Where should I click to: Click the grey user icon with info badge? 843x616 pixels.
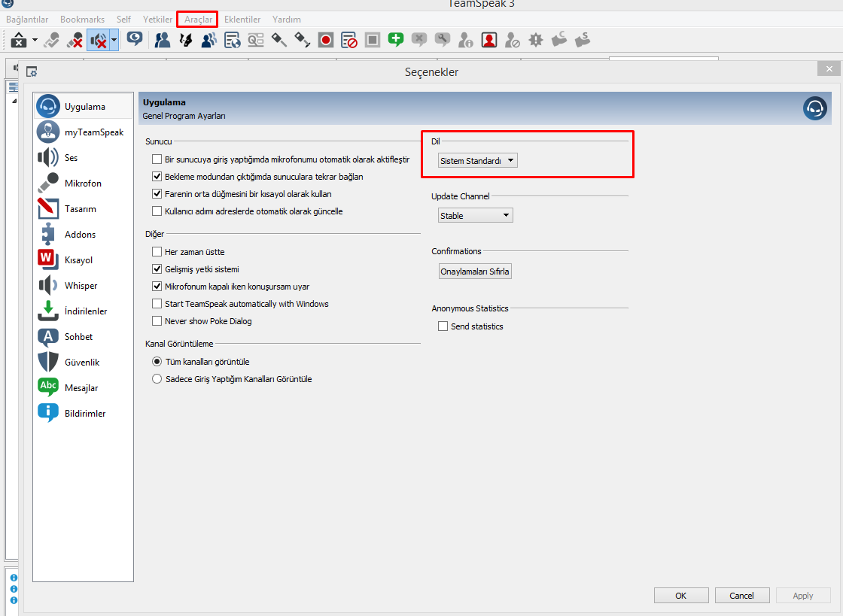[466, 41]
